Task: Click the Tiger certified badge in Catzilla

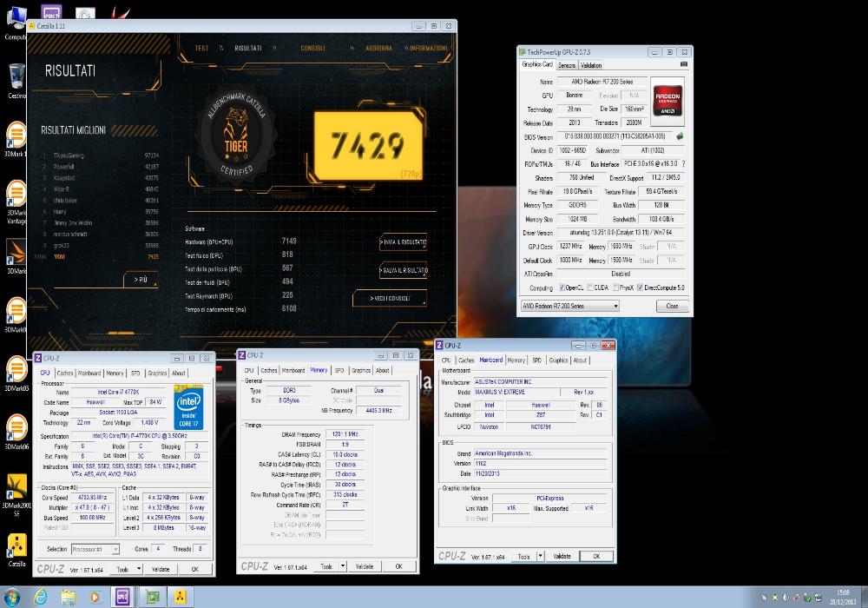Action: (236, 134)
